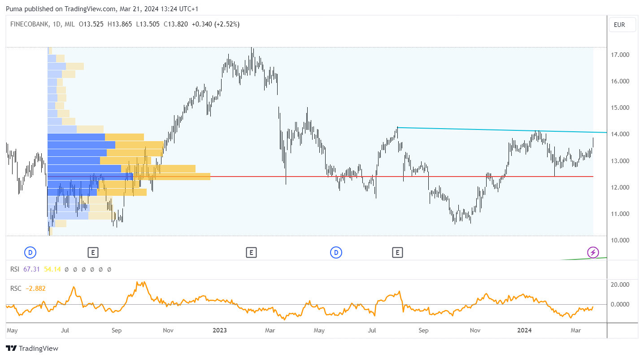Click the 2024 label on time axis

(524, 331)
